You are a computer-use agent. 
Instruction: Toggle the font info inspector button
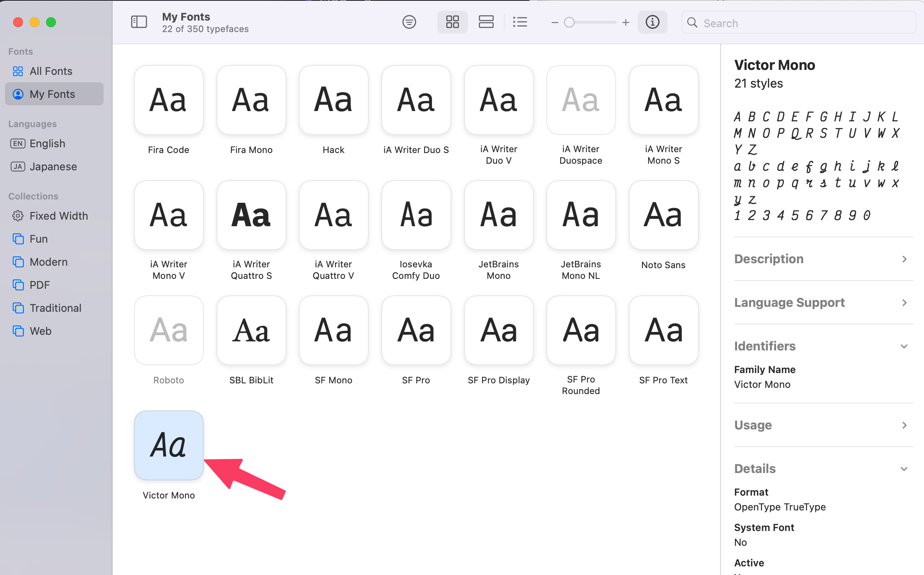coord(652,22)
